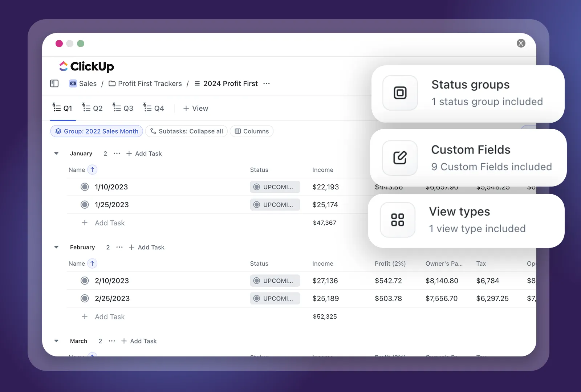The height and width of the screenshot is (392, 581).
Task: Change UPCOMING status of 2/25/2023
Action: pos(275,298)
